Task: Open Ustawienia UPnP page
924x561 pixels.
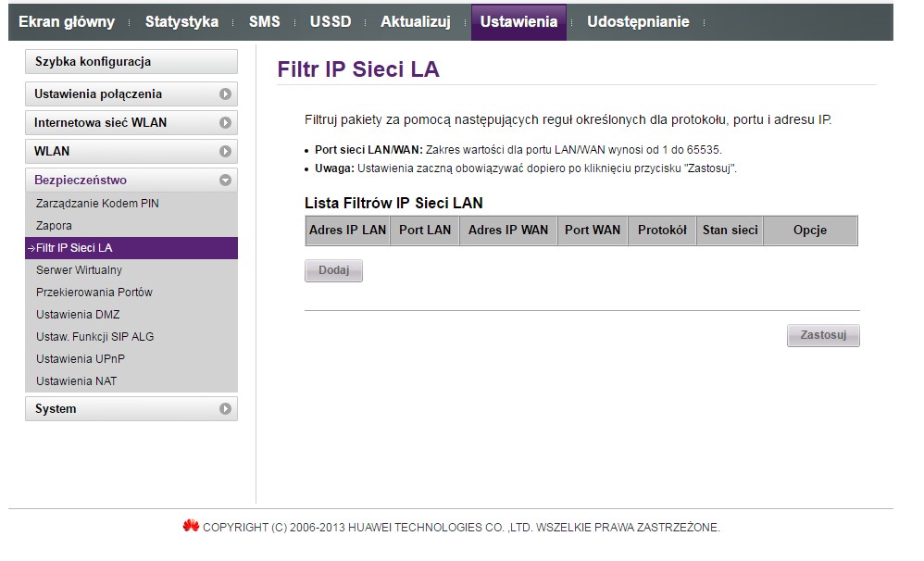Action: pos(81,359)
